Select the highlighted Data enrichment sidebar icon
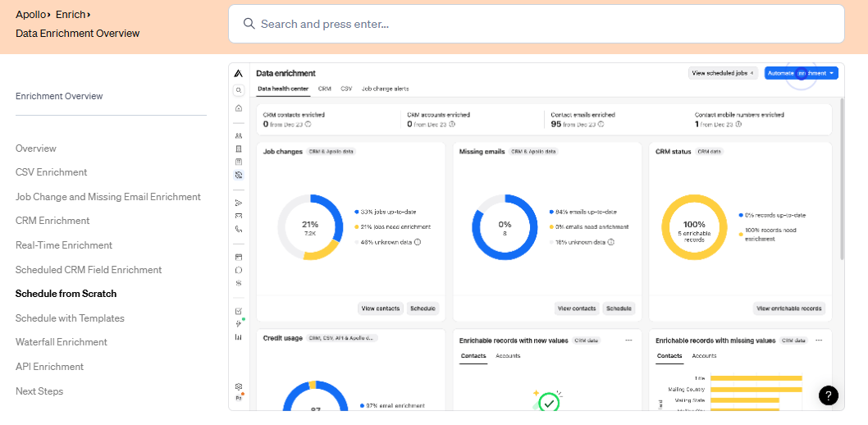Viewport: 868px width, 425px height. (x=239, y=175)
